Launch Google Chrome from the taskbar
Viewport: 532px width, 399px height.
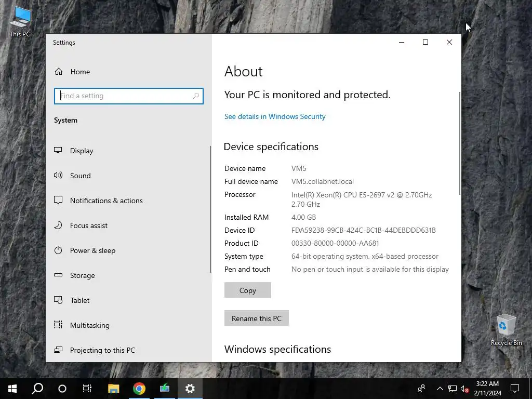(x=139, y=389)
